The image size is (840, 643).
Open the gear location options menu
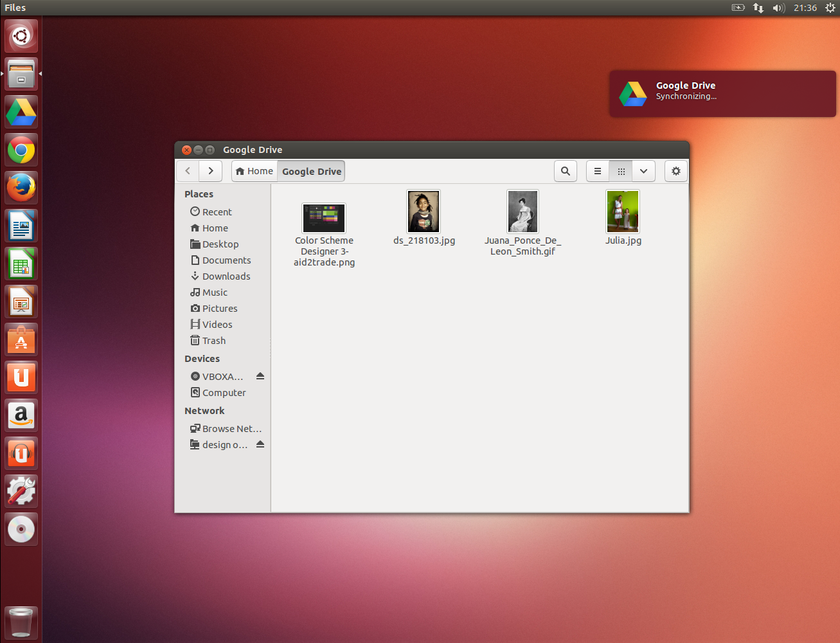click(676, 171)
